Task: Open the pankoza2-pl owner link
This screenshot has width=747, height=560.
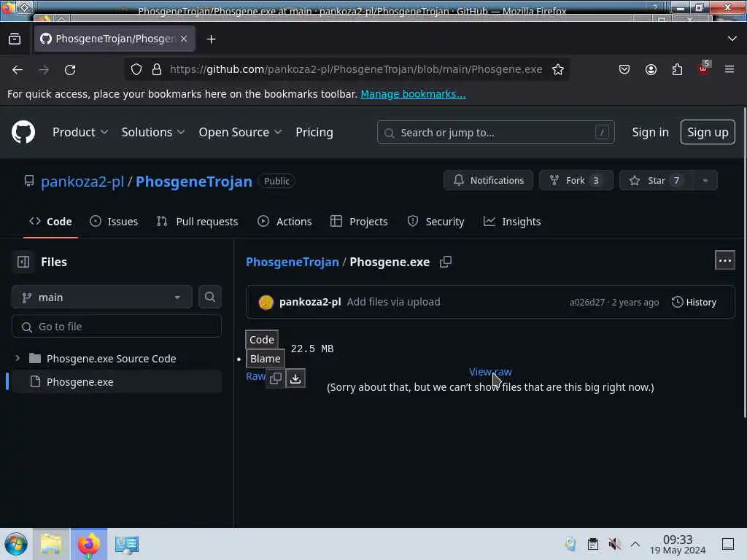Action: 82,182
